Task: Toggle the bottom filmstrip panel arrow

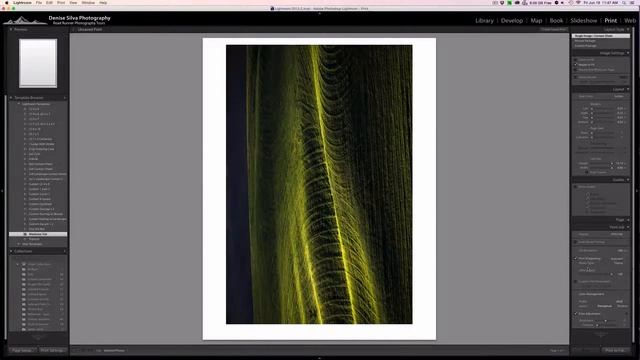Action: coord(320,358)
